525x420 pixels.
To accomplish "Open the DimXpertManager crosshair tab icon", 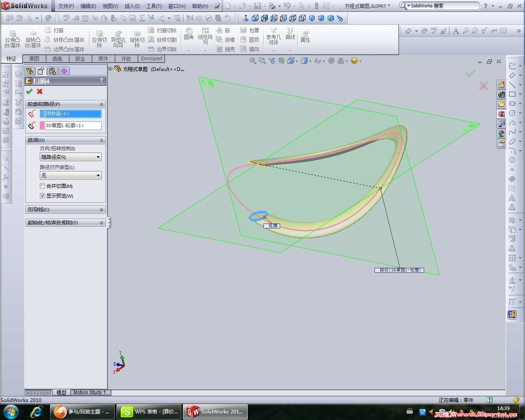I will 64,71.
